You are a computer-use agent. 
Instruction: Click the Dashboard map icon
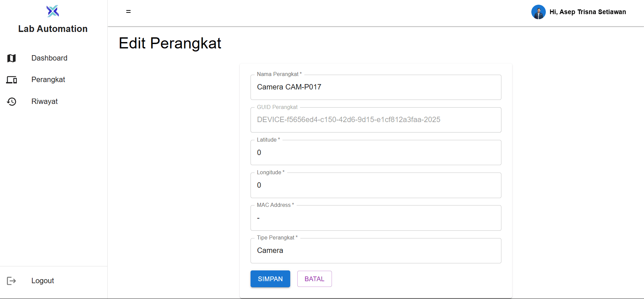11,58
